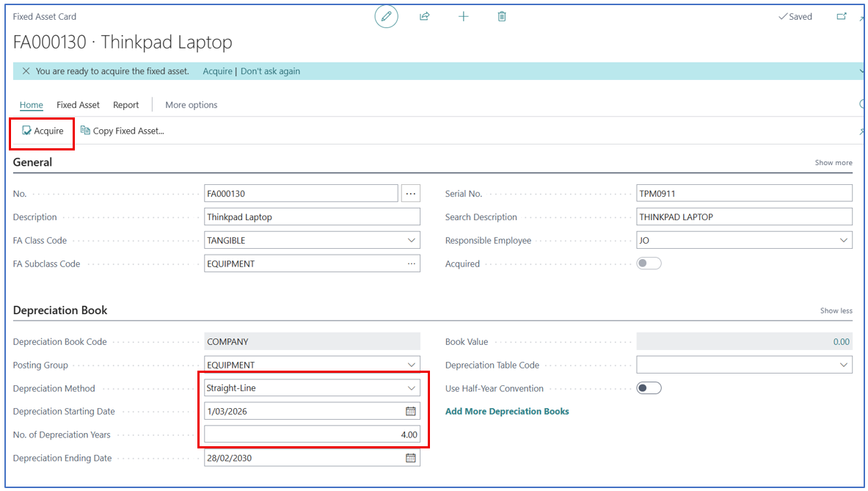Click the No. of Depreciation Years field
This screenshot has height=491, width=868.
click(312, 434)
